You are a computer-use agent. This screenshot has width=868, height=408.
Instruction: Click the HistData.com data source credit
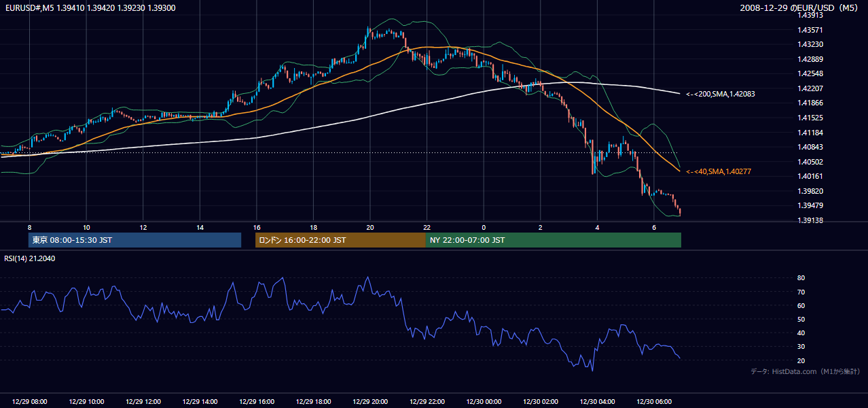click(x=806, y=371)
